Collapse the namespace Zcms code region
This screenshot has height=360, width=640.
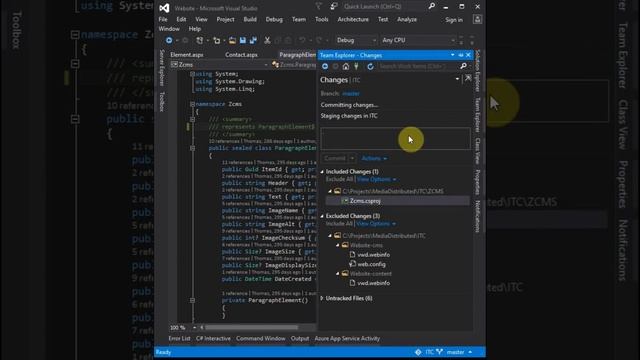click(192, 104)
